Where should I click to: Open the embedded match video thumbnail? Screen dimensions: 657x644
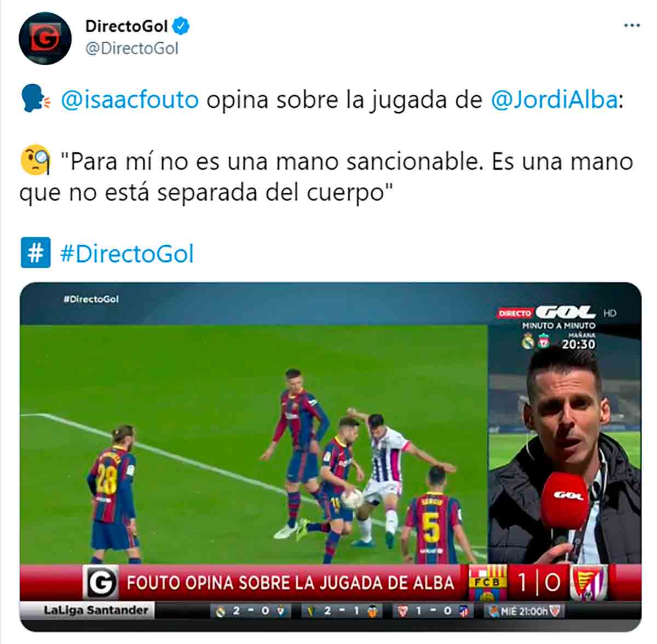coord(330,457)
